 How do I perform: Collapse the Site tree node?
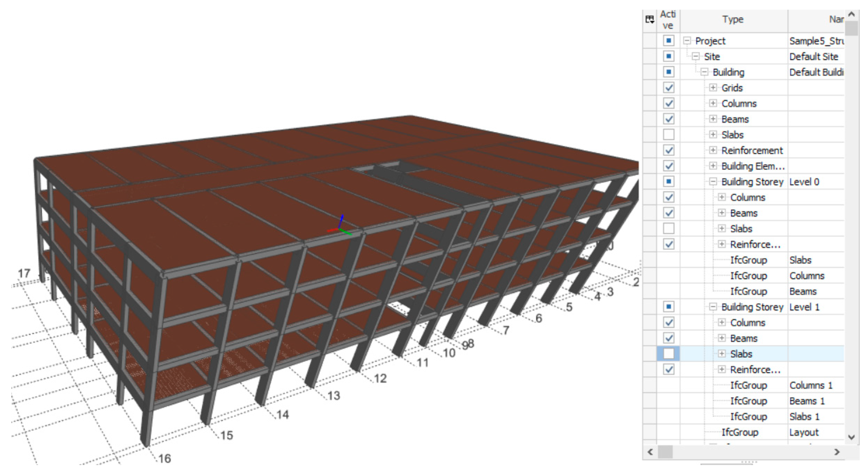695,56
